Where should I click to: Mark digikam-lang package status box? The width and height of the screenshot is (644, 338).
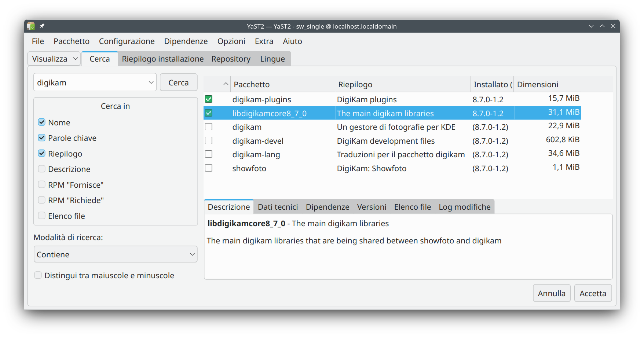(x=209, y=154)
